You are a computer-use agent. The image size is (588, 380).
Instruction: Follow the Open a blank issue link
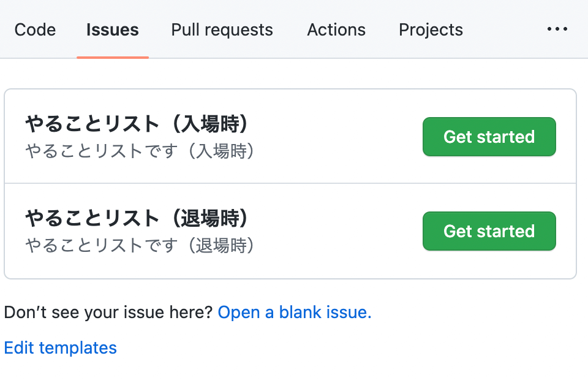point(295,313)
